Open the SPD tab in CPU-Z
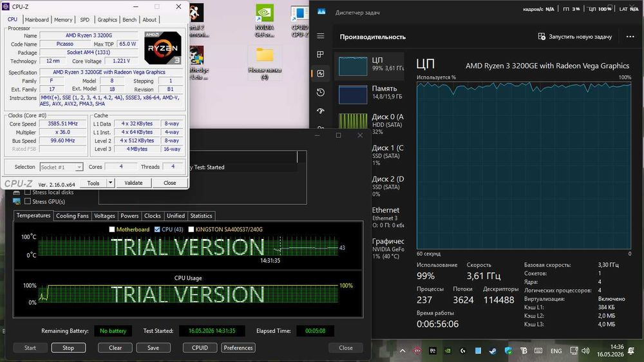 (x=84, y=20)
